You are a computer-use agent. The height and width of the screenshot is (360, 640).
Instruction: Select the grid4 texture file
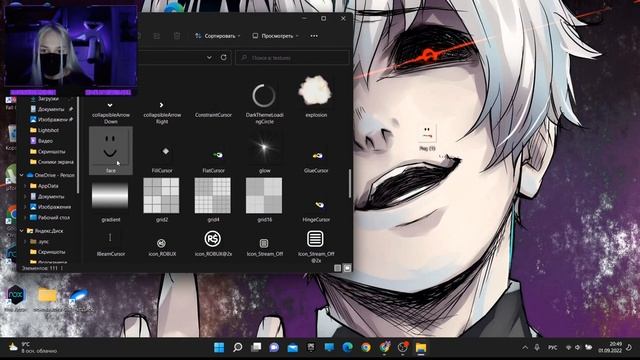(213, 200)
